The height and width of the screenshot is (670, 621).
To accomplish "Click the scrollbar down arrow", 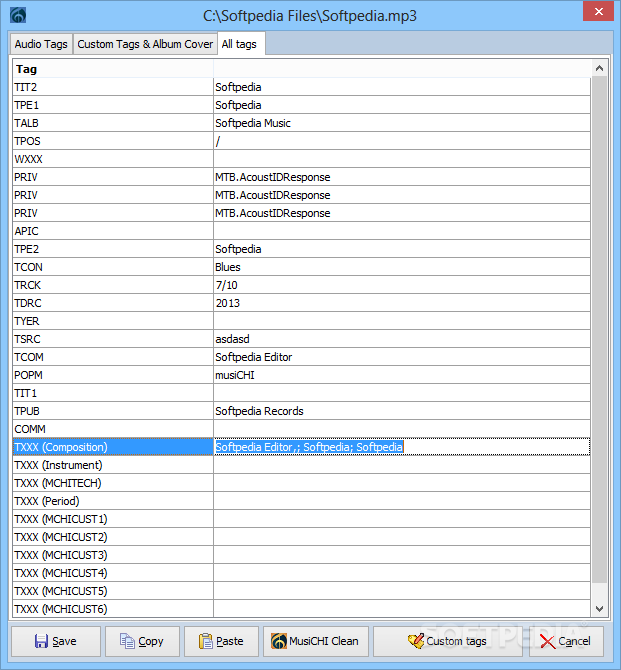I will pyautogui.click(x=599, y=608).
